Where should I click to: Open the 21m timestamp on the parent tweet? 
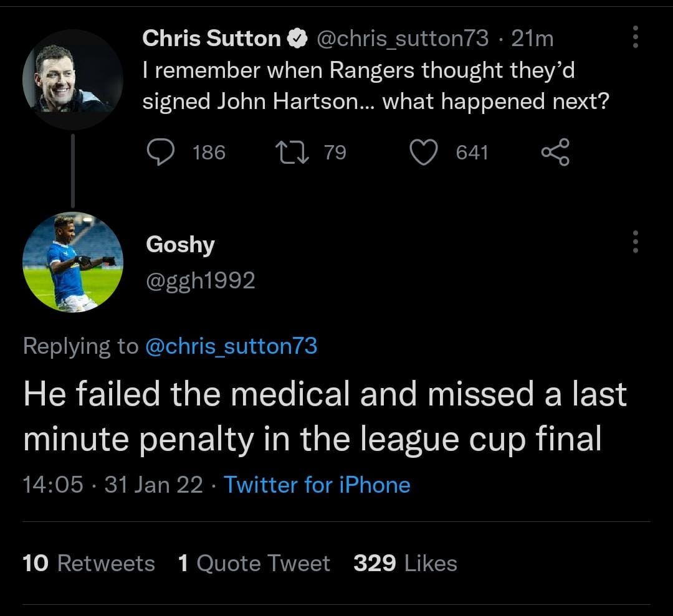[x=532, y=39]
